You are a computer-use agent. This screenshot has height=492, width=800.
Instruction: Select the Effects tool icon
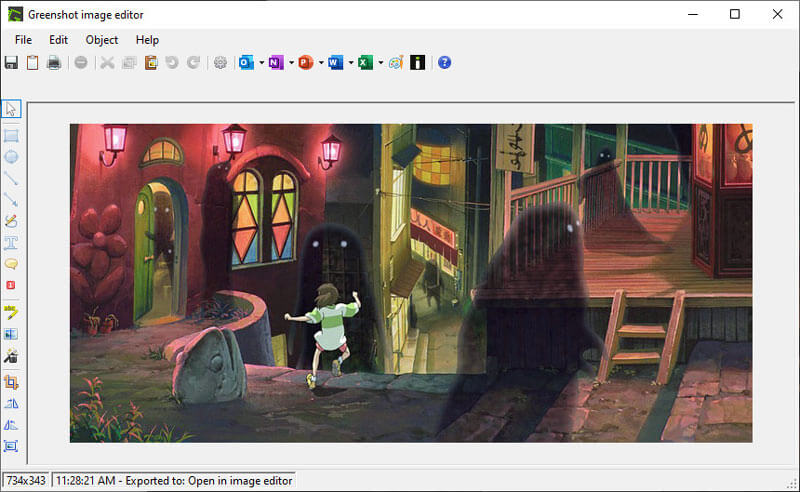(x=11, y=356)
